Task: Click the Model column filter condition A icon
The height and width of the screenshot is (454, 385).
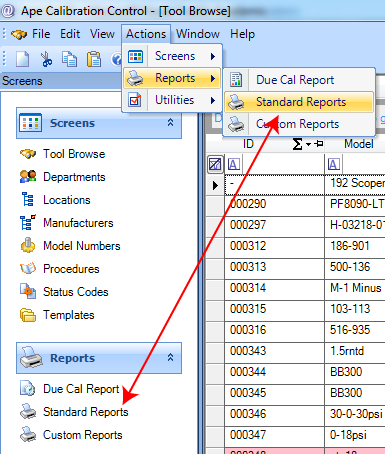Action: coord(334,164)
